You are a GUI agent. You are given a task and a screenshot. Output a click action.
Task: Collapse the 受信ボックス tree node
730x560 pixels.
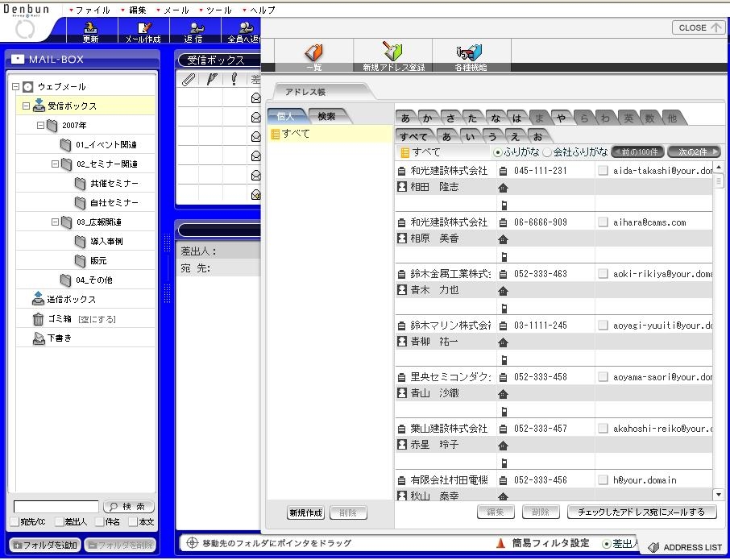click(x=26, y=106)
